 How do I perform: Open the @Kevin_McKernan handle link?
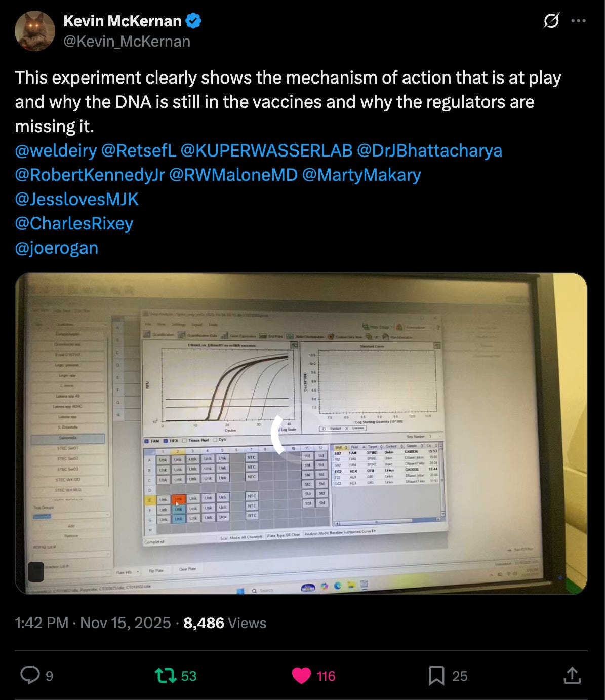(x=127, y=42)
